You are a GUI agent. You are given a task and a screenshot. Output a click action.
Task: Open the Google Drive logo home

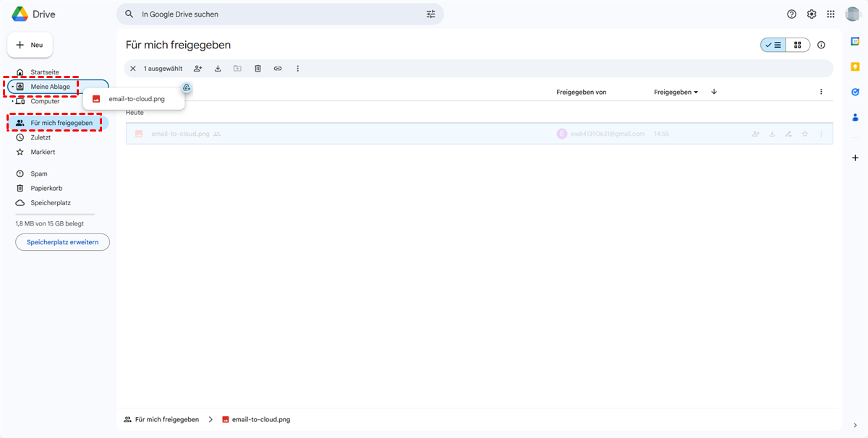coord(33,14)
